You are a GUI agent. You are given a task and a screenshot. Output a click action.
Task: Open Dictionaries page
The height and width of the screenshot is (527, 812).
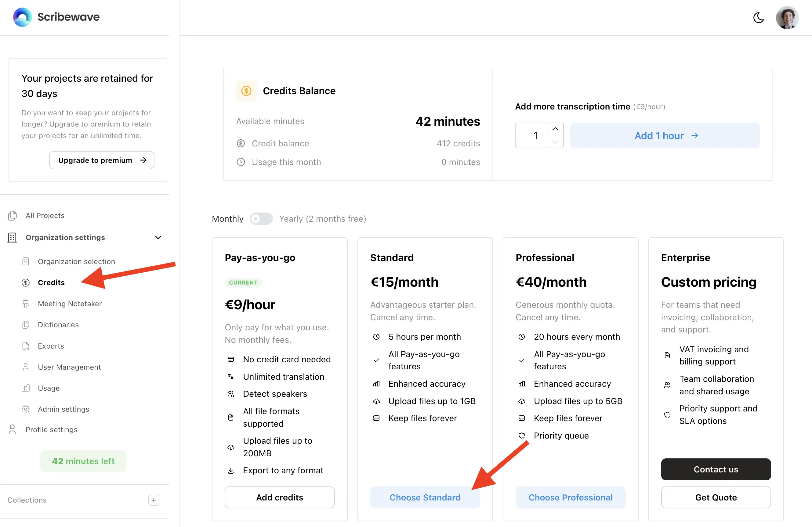tap(58, 325)
